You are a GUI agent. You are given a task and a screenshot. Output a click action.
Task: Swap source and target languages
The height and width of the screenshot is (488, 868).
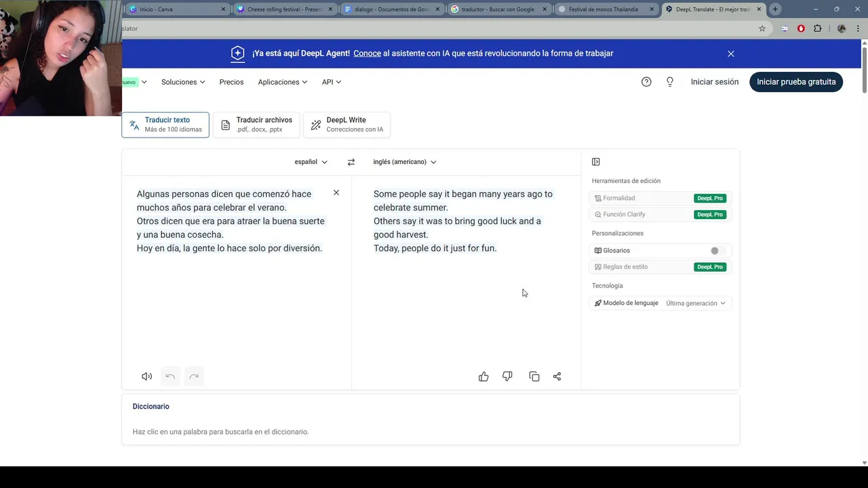pyautogui.click(x=351, y=162)
